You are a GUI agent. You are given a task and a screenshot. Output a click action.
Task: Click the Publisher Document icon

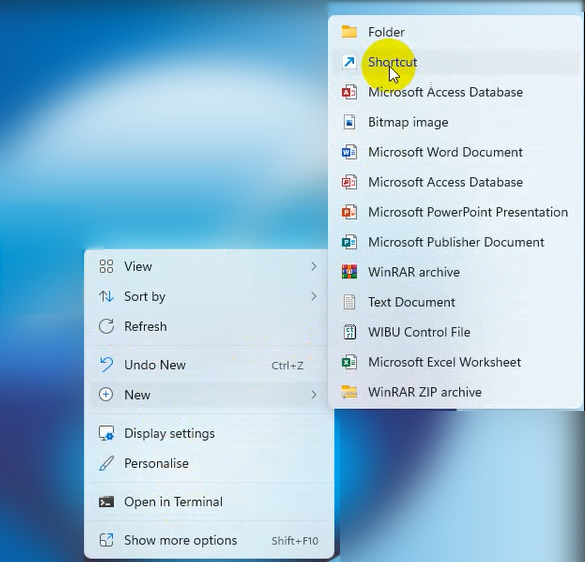click(349, 242)
